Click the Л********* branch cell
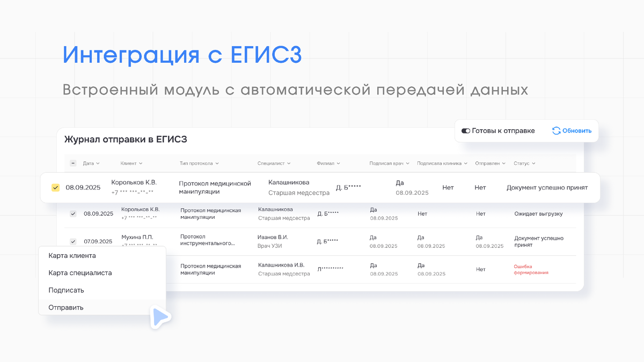644x362 pixels. (x=330, y=269)
